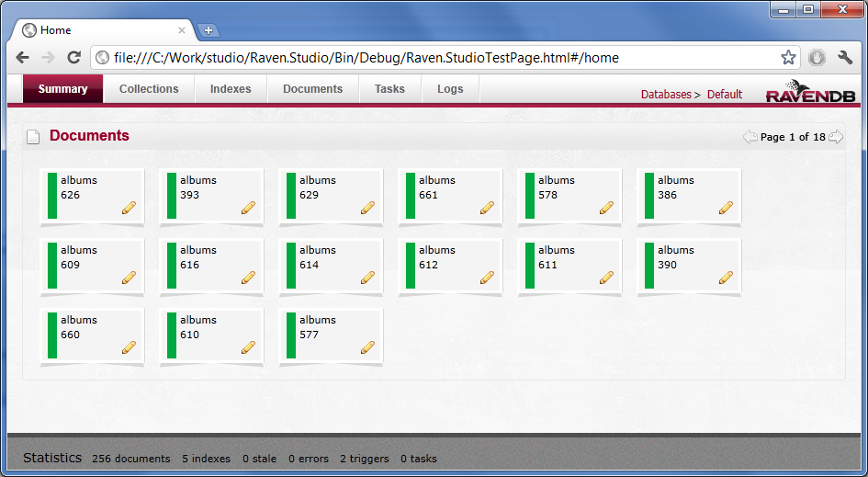868x477 pixels.
Task: Click '2 triggers' statistic
Action: click(x=365, y=459)
